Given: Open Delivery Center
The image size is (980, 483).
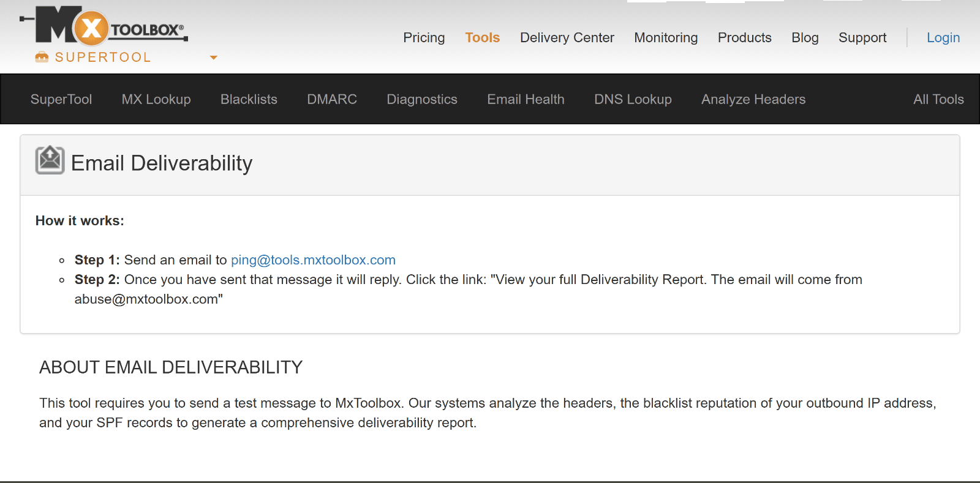Looking at the screenshot, I should (567, 37).
